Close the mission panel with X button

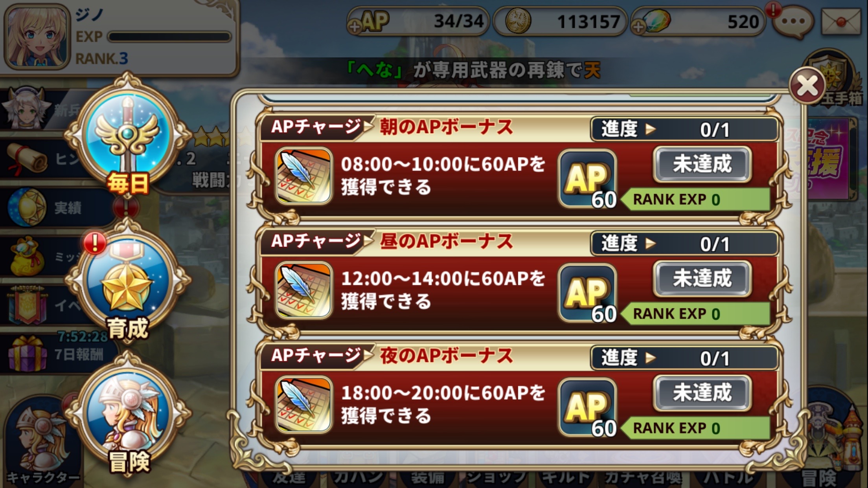[x=807, y=85]
